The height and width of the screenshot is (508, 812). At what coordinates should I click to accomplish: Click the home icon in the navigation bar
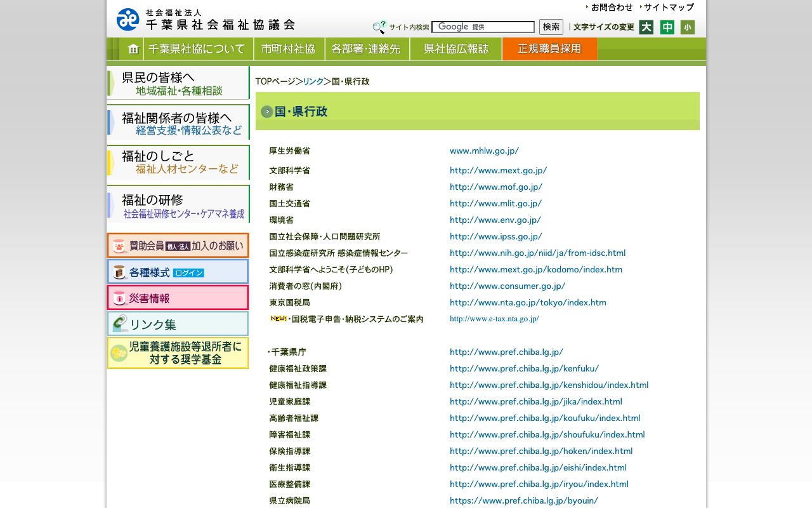point(132,48)
